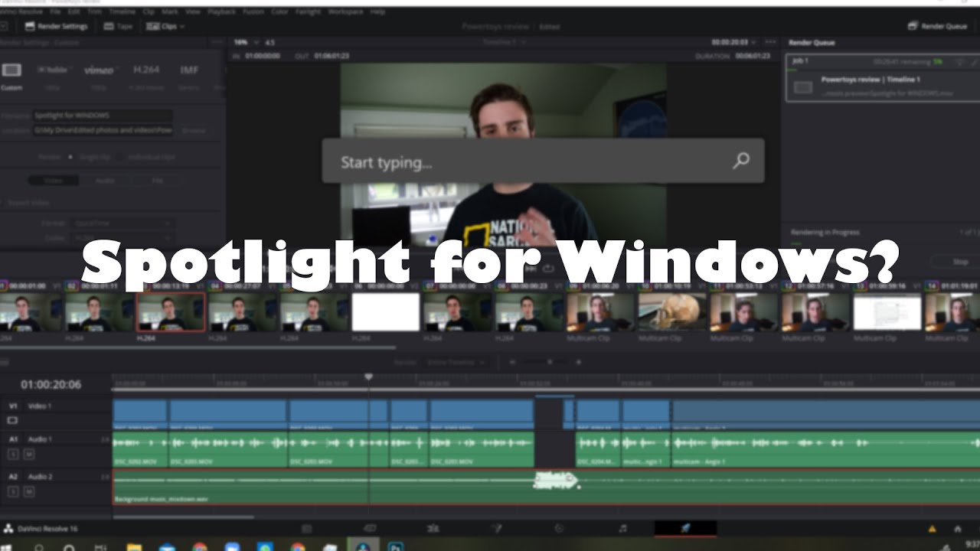
Task: Click the timeline horizontal scrollbar
Action: (x=184, y=518)
